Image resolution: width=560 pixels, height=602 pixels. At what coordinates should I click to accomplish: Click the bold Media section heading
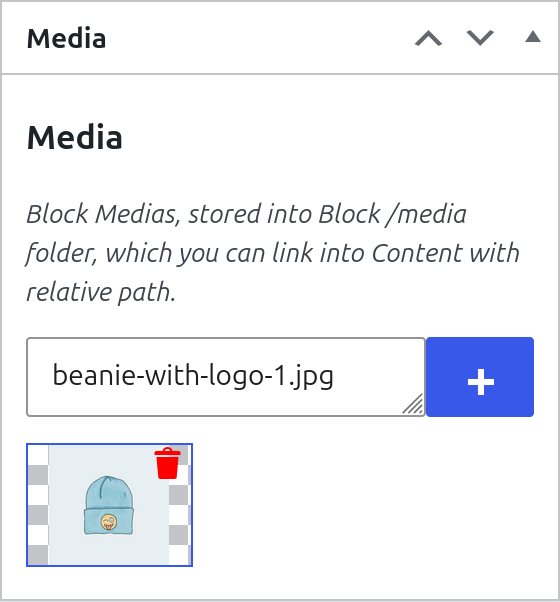75,137
